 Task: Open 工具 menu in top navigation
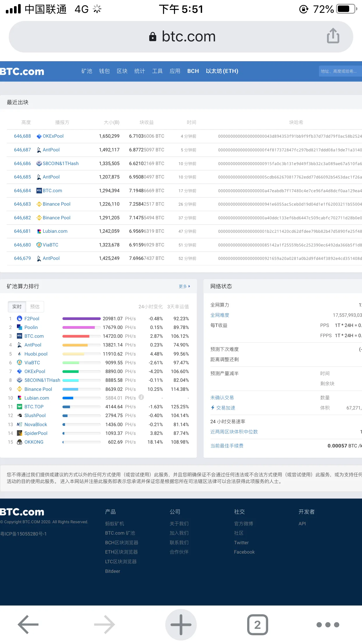click(x=157, y=71)
